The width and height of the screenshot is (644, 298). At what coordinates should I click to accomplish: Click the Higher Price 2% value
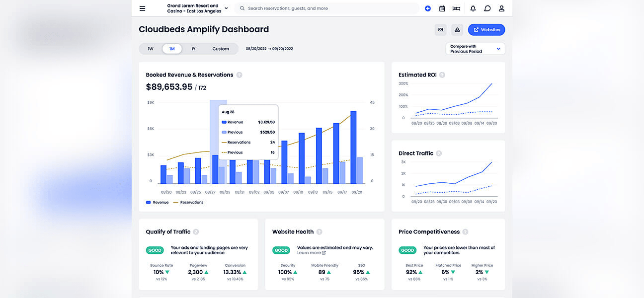coord(479,272)
